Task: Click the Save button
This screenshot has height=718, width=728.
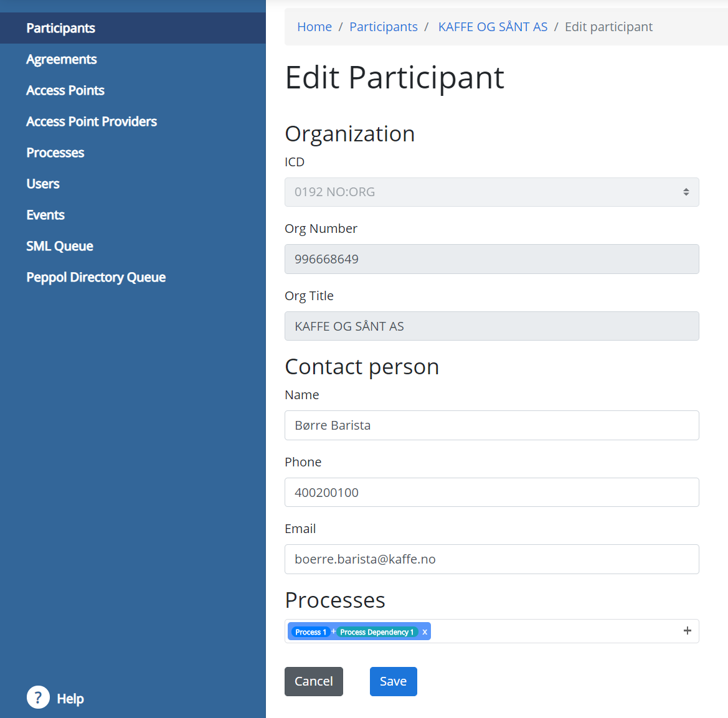Action: click(x=393, y=681)
